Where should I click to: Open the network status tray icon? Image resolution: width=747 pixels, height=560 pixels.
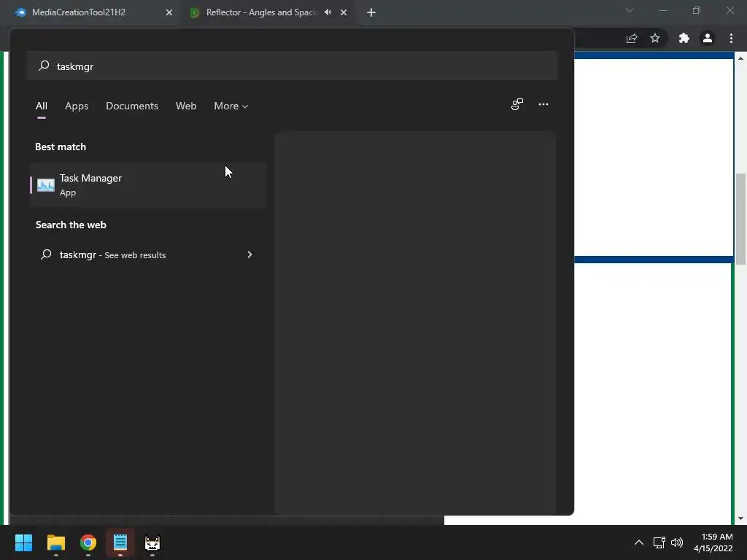[x=659, y=542]
